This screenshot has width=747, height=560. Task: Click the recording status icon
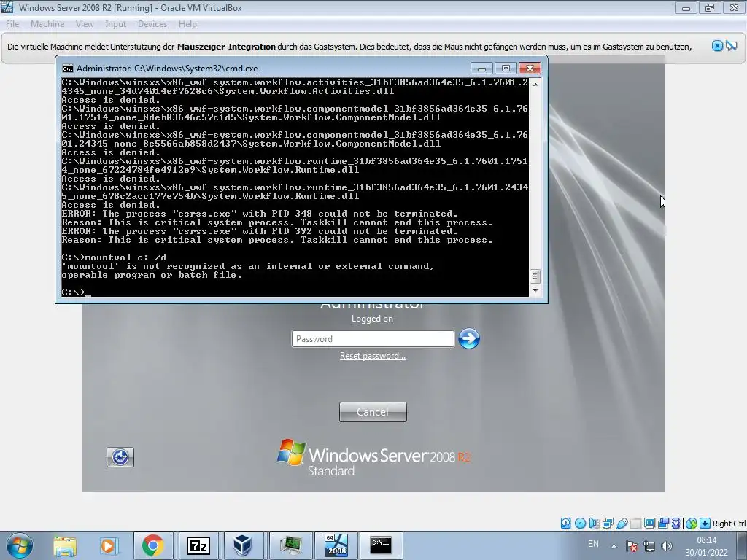click(x=663, y=524)
